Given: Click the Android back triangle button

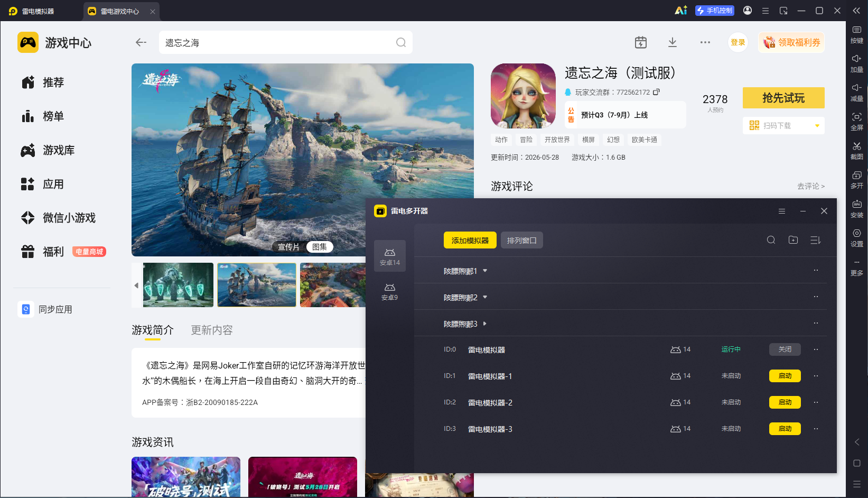Looking at the screenshot, I should 857,442.
